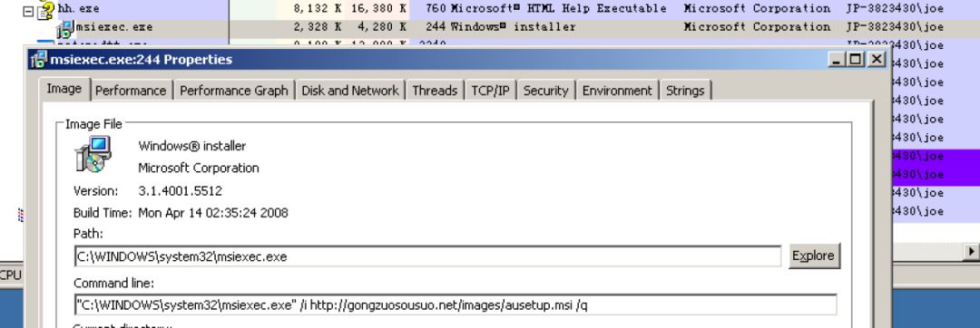Click the Windows installer image file icon
Image resolution: width=980 pixels, height=328 pixels.
(x=93, y=154)
